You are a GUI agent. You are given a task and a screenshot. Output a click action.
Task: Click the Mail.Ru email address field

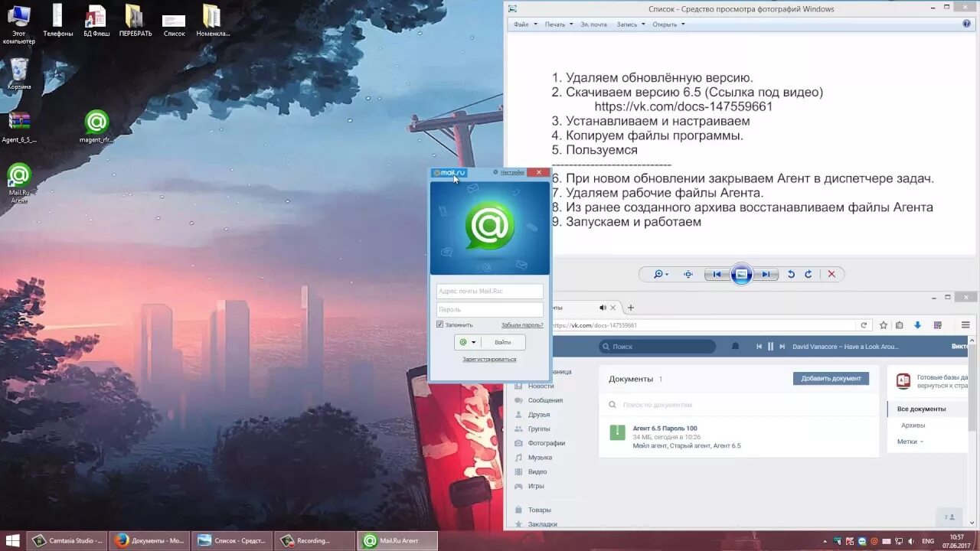coord(490,291)
